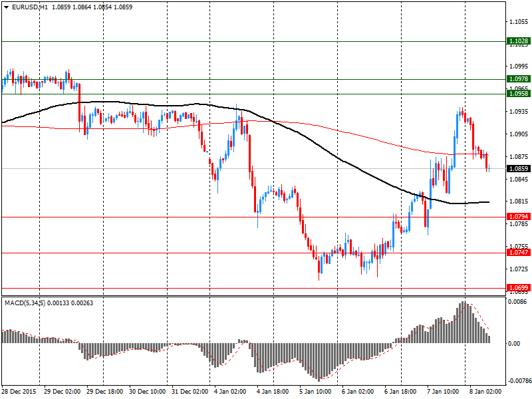
Task: Select the 1.0785 price scale value
Action: click(519, 223)
